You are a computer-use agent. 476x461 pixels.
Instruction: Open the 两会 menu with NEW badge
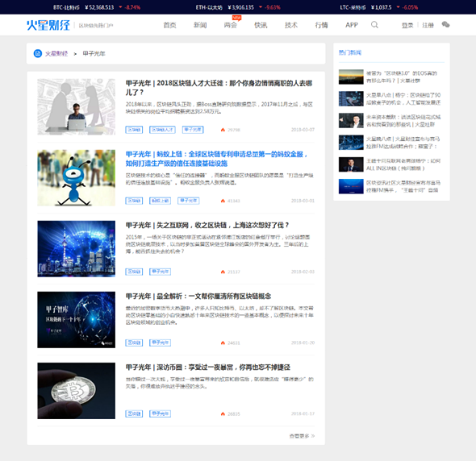tap(231, 24)
